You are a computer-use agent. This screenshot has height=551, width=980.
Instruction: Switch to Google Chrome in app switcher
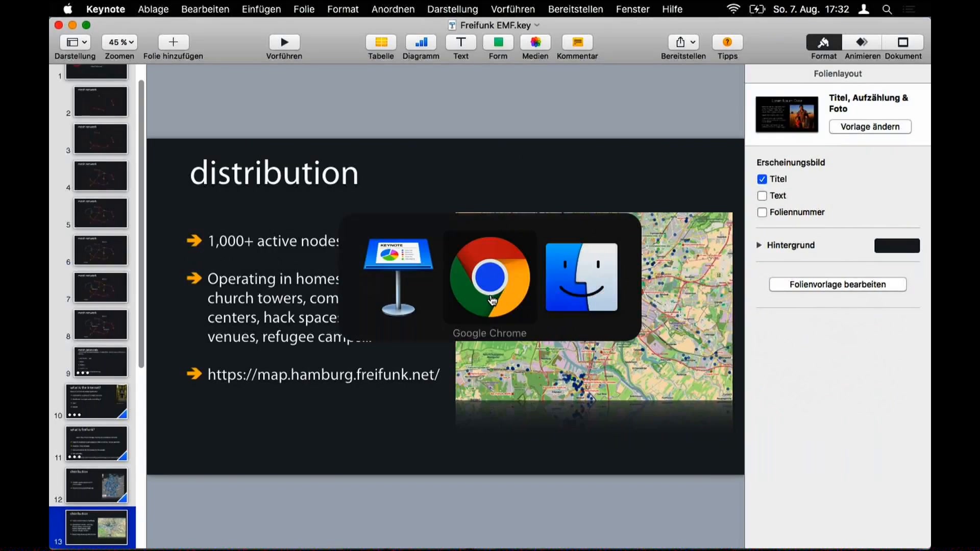click(490, 277)
